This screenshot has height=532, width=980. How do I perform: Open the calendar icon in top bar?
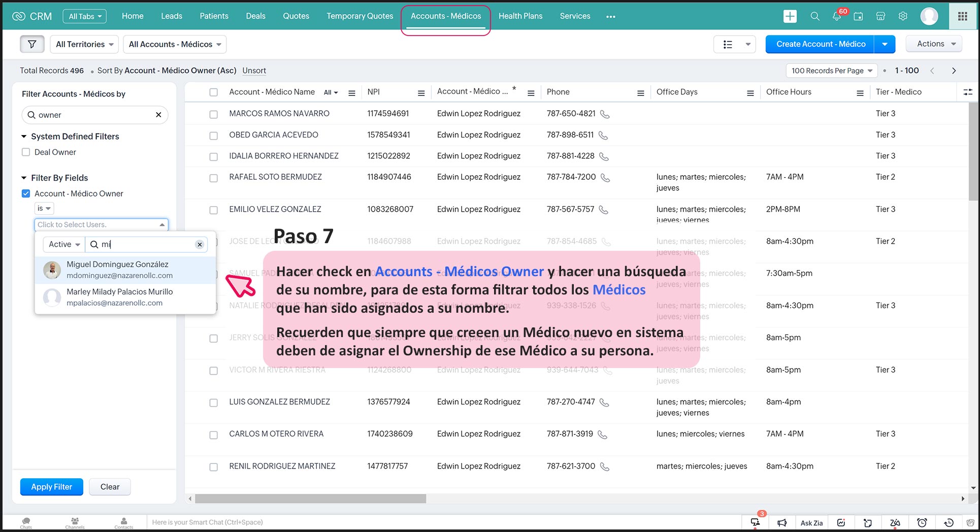[858, 16]
